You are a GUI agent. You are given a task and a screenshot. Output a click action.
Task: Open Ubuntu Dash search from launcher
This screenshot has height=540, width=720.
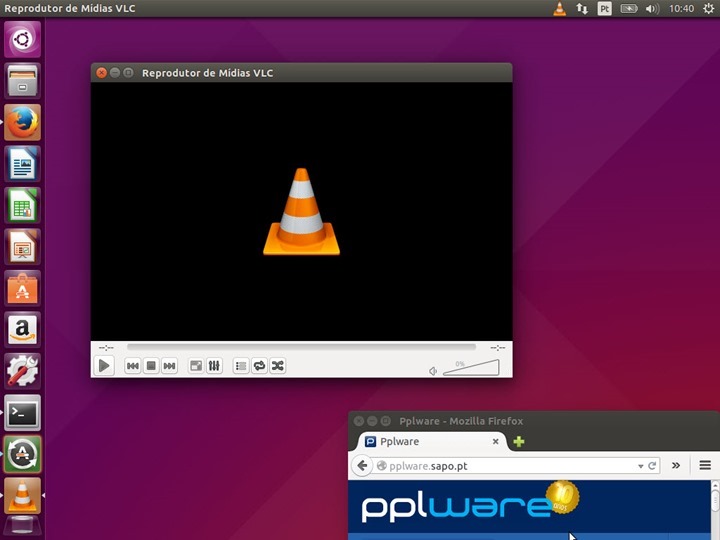(22, 39)
